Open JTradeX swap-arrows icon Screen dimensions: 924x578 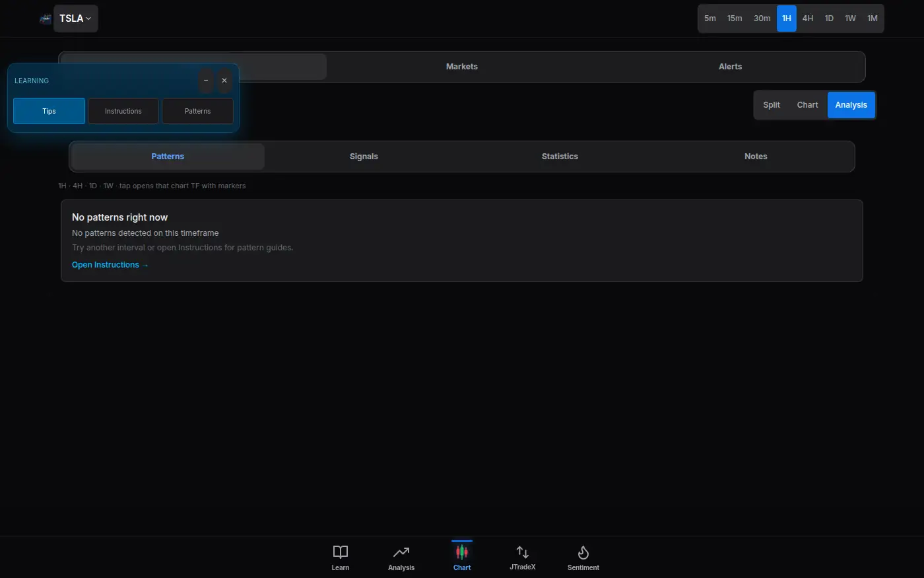pyautogui.click(x=522, y=552)
